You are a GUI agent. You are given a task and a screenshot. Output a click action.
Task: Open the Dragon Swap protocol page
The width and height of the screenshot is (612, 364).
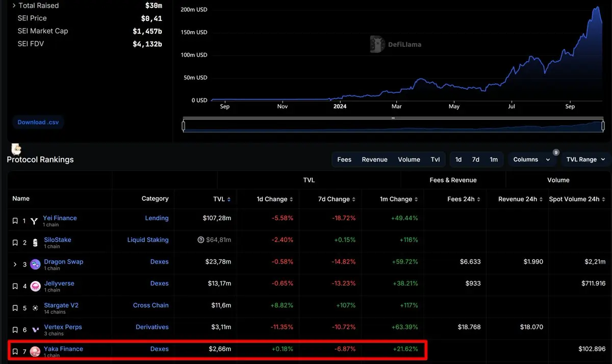64,262
